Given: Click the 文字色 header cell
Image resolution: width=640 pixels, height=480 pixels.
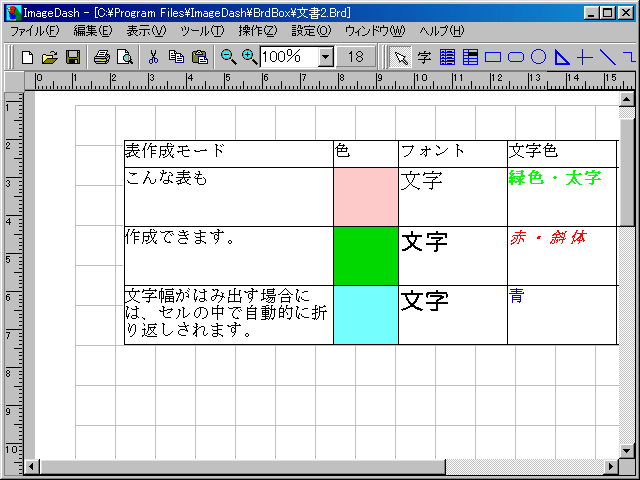Looking at the screenshot, I should click(562, 154).
